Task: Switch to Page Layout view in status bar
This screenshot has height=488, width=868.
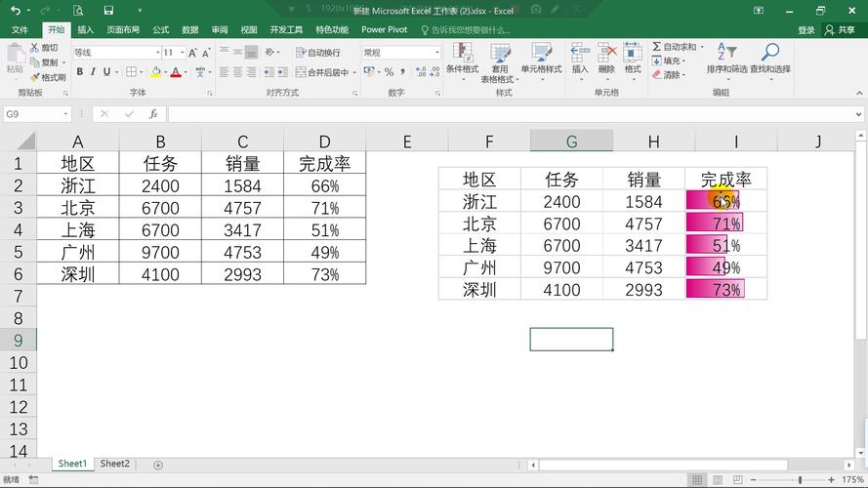Action: pyautogui.click(x=718, y=479)
